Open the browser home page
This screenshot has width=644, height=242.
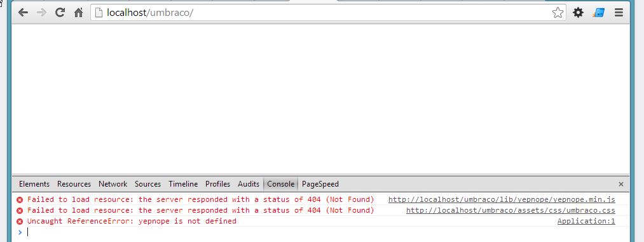click(x=78, y=13)
